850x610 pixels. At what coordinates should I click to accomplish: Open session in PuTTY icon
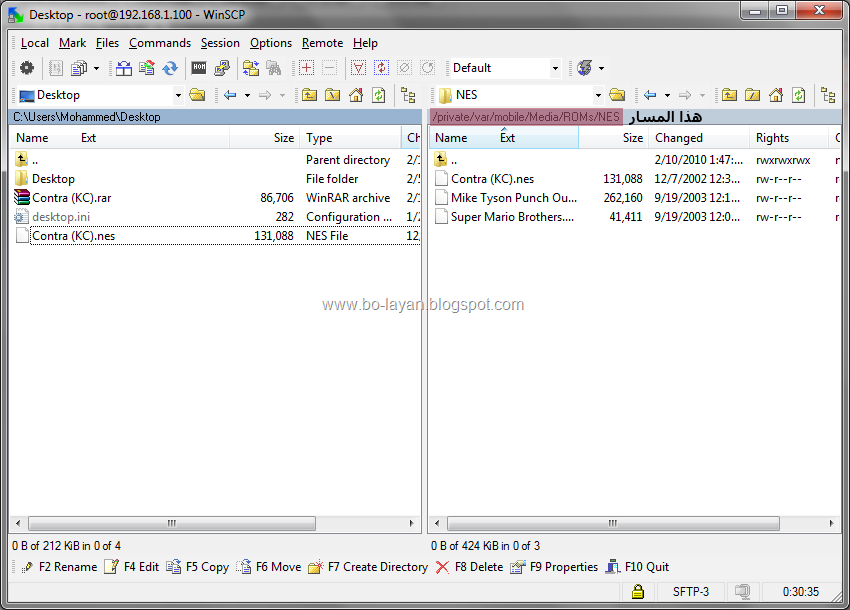(222, 68)
